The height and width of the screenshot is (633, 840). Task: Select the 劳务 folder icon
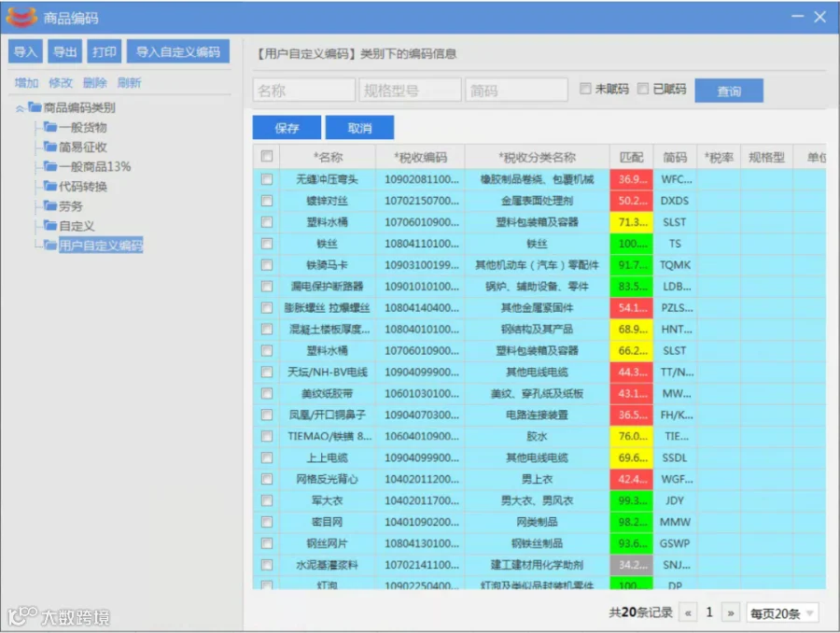50,205
